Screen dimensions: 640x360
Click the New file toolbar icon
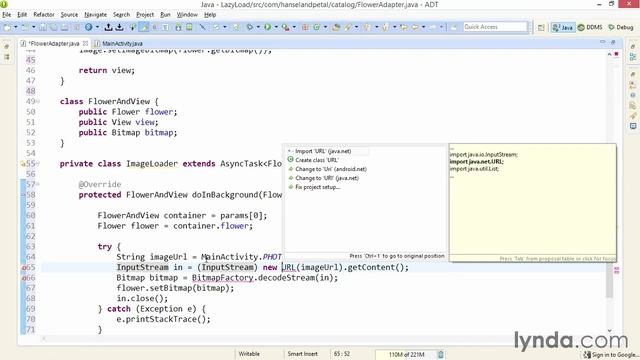(x=7, y=27)
